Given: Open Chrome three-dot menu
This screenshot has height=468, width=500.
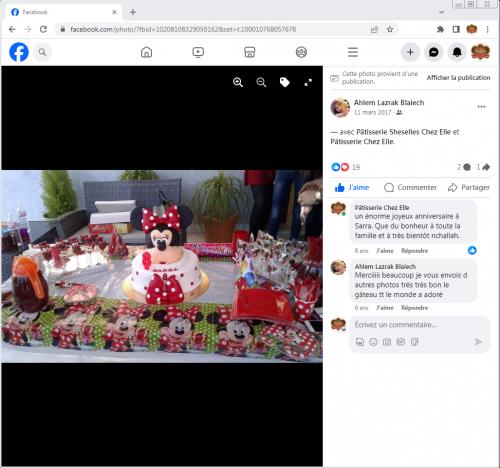Looking at the screenshot, I should click(x=487, y=29).
